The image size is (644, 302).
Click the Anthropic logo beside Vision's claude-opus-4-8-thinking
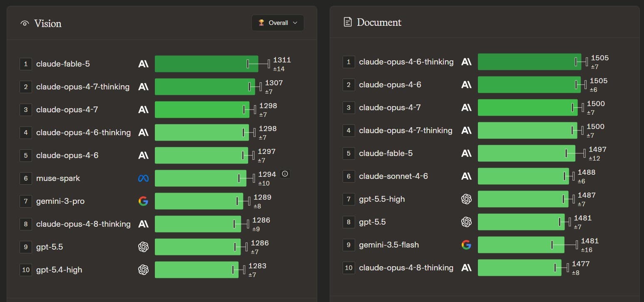click(143, 224)
